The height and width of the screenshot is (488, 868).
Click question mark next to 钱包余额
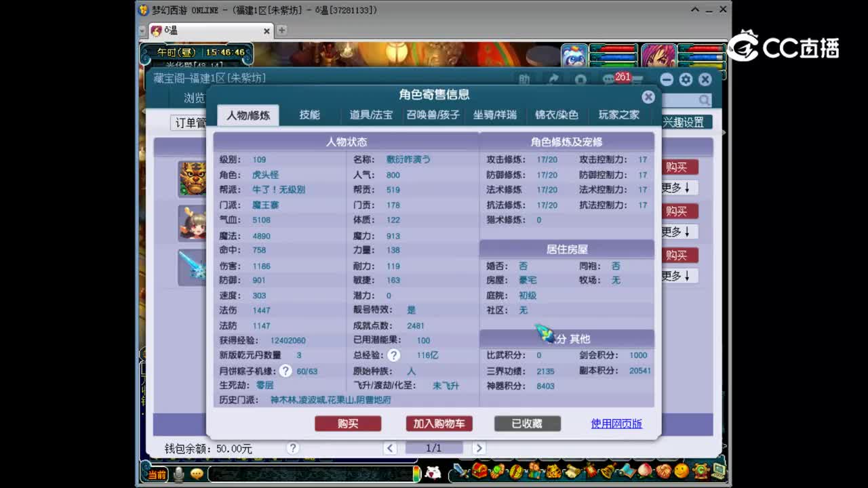292,448
